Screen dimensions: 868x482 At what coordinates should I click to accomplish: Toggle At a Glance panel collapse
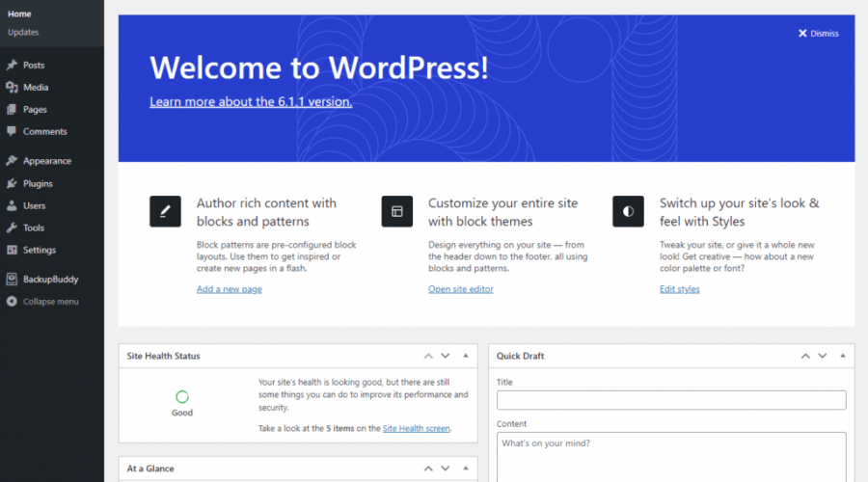[466, 469]
